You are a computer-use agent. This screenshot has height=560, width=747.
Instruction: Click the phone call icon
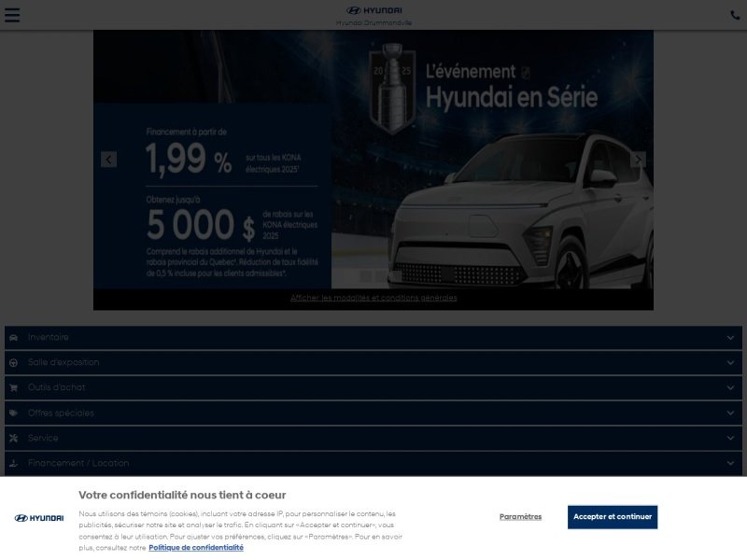(x=735, y=15)
